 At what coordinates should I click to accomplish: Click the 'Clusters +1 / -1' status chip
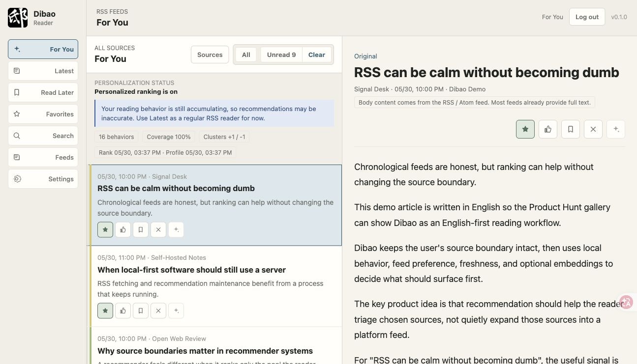pos(224,137)
